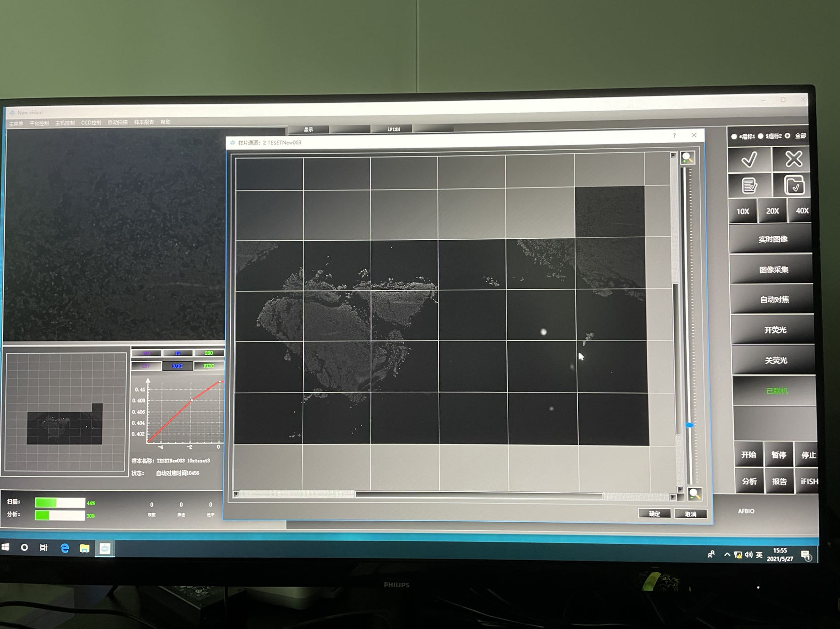Image resolution: width=840 pixels, height=629 pixels.
Task: Click the people icon in system tray
Action: tap(711, 554)
